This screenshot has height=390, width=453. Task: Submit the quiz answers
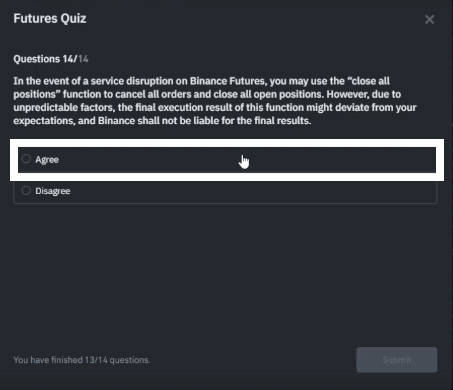point(397,360)
